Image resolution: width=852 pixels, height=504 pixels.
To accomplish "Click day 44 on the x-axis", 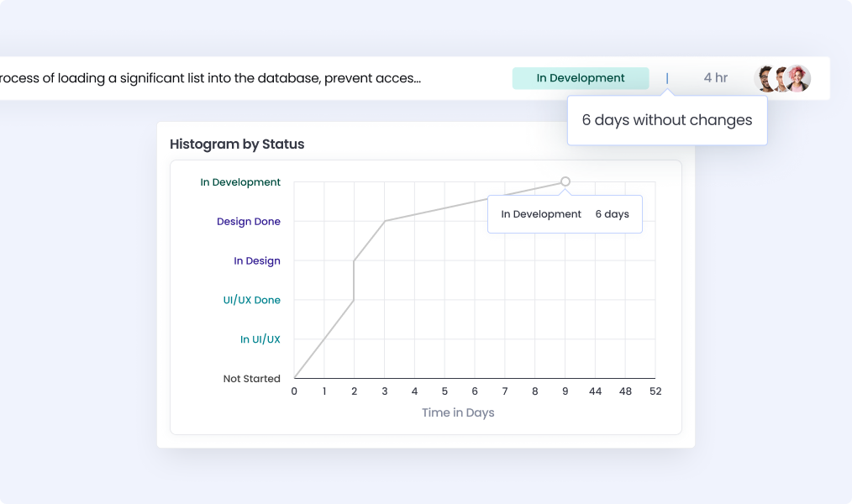I will pos(595,391).
